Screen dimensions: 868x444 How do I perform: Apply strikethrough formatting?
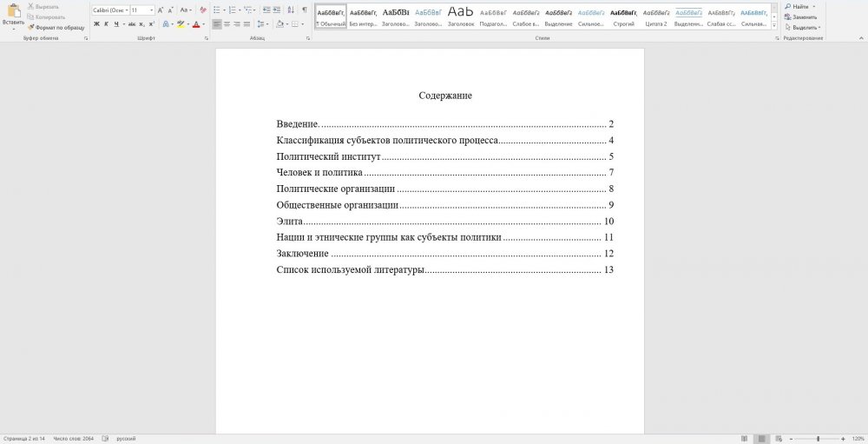pyautogui.click(x=132, y=24)
